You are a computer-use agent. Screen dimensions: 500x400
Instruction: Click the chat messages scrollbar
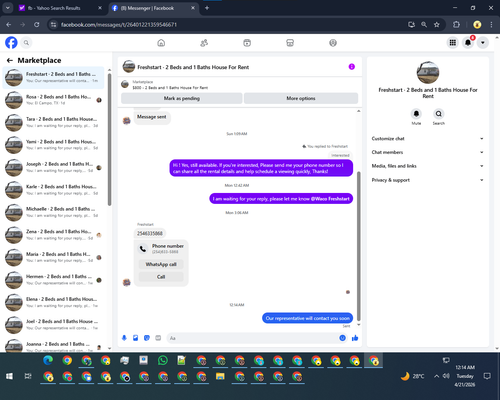pyautogui.click(x=359, y=246)
